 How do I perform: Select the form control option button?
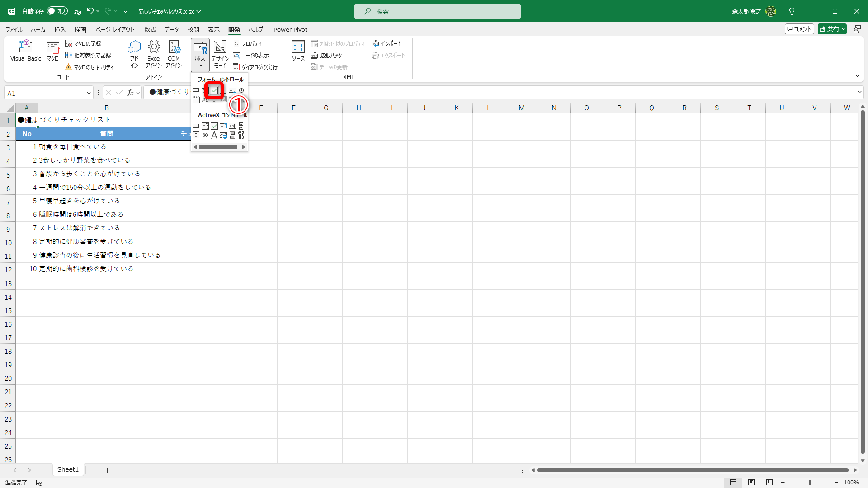click(241, 90)
